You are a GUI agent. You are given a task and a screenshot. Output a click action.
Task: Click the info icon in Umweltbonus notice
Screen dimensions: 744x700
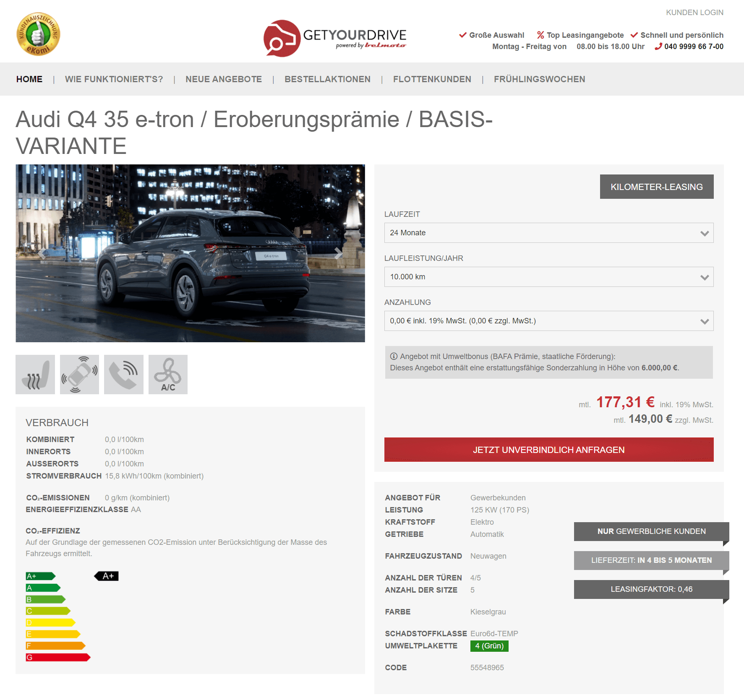[394, 356]
